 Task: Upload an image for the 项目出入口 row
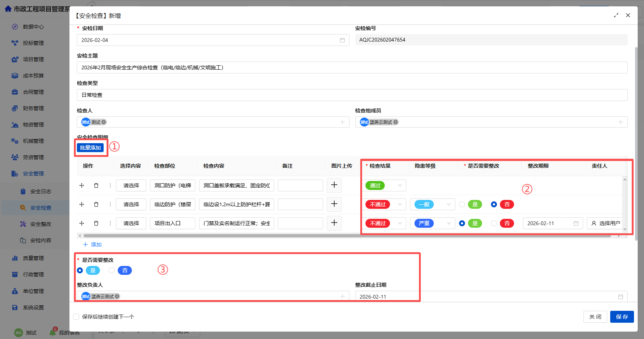pos(334,223)
